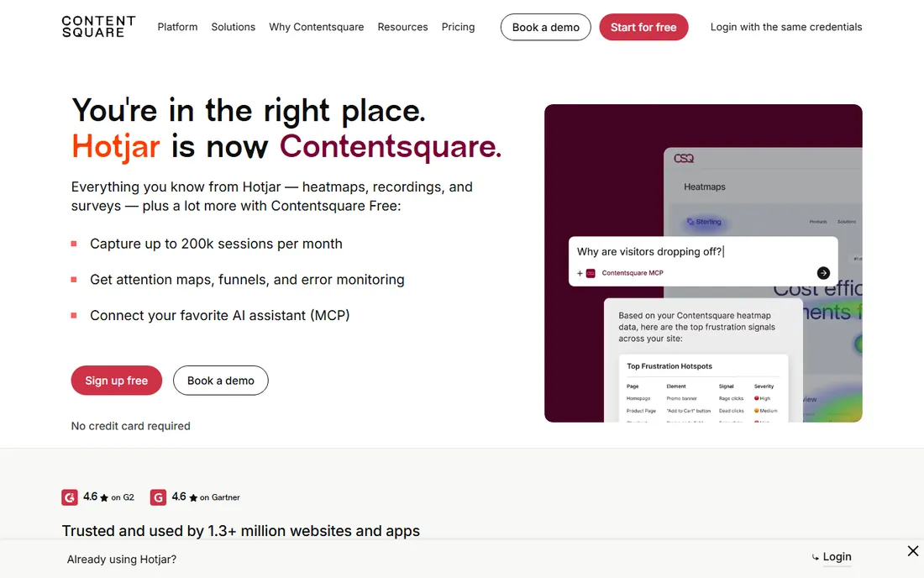Open the Resources menu

click(x=402, y=27)
